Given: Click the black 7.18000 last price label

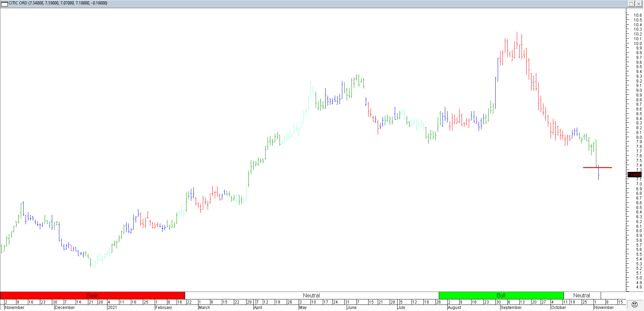Looking at the screenshot, I should tap(634, 175).
